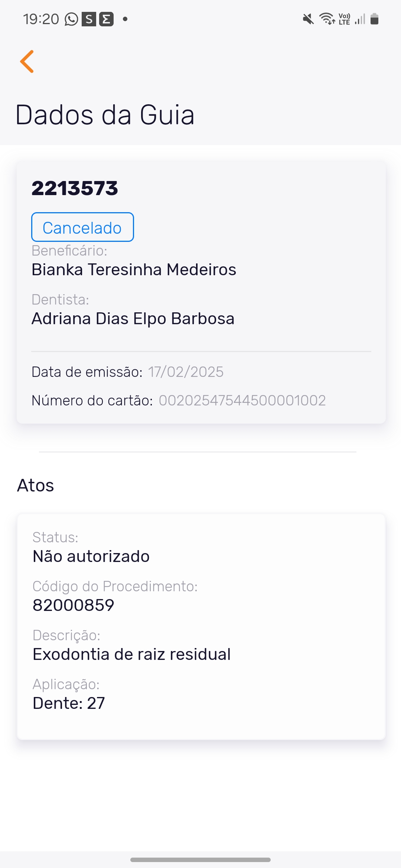Tap the Wi-Fi status icon
Screen dimensions: 401x868
(327, 19)
